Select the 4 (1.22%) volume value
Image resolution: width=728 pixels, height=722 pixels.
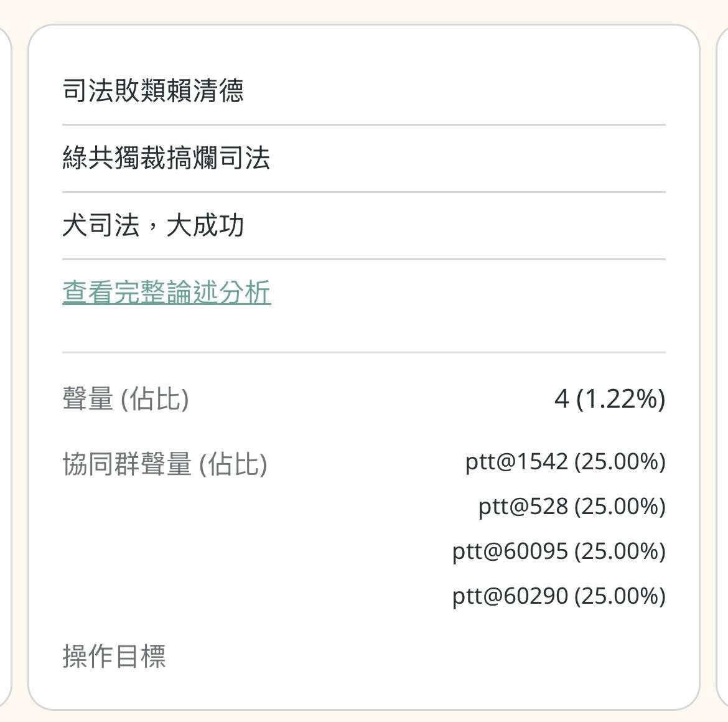point(609,398)
